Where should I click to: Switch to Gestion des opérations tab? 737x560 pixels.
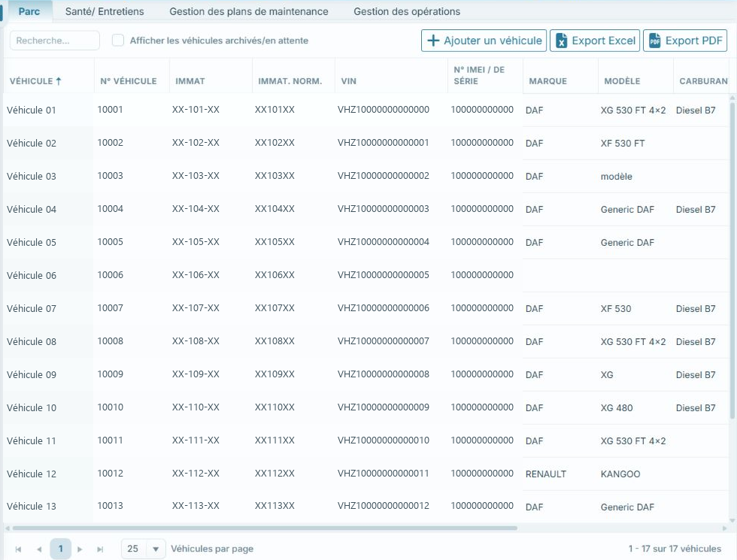coord(407,11)
